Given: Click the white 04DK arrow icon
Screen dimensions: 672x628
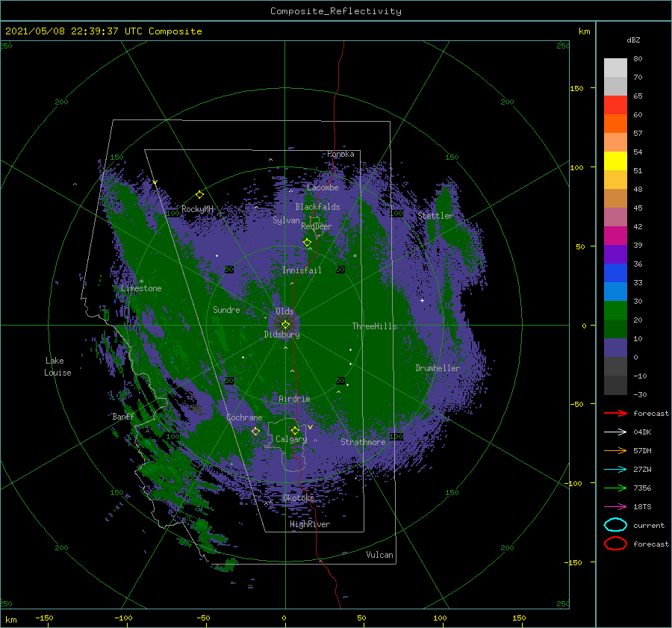Looking at the screenshot, I should [x=615, y=432].
